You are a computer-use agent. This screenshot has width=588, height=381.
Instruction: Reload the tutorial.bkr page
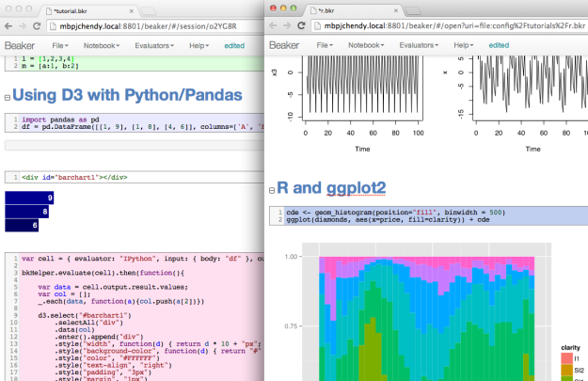37,26
